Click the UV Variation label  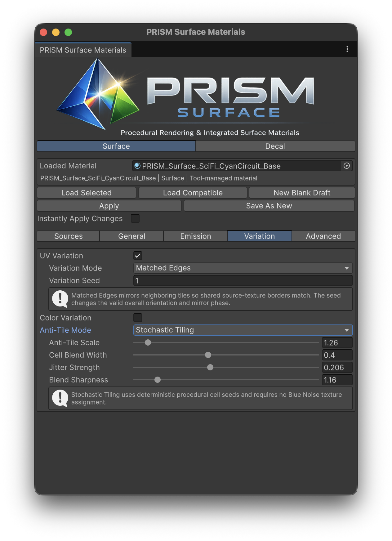[61, 256]
